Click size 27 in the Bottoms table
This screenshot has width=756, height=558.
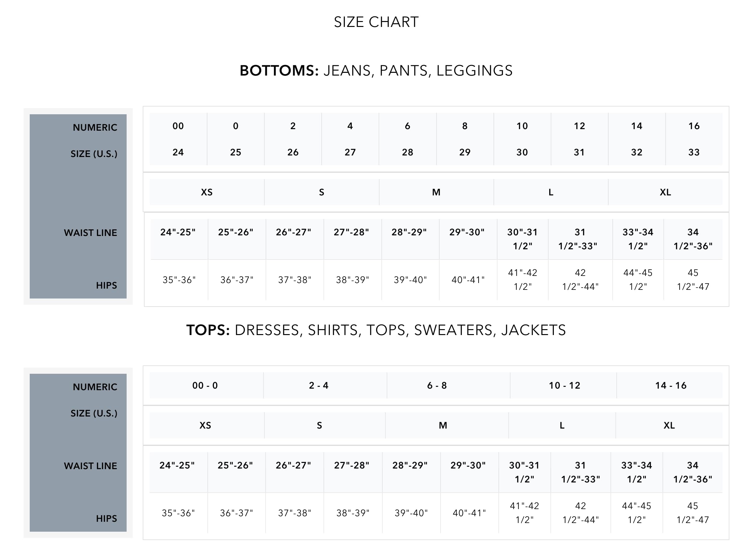(350, 152)
